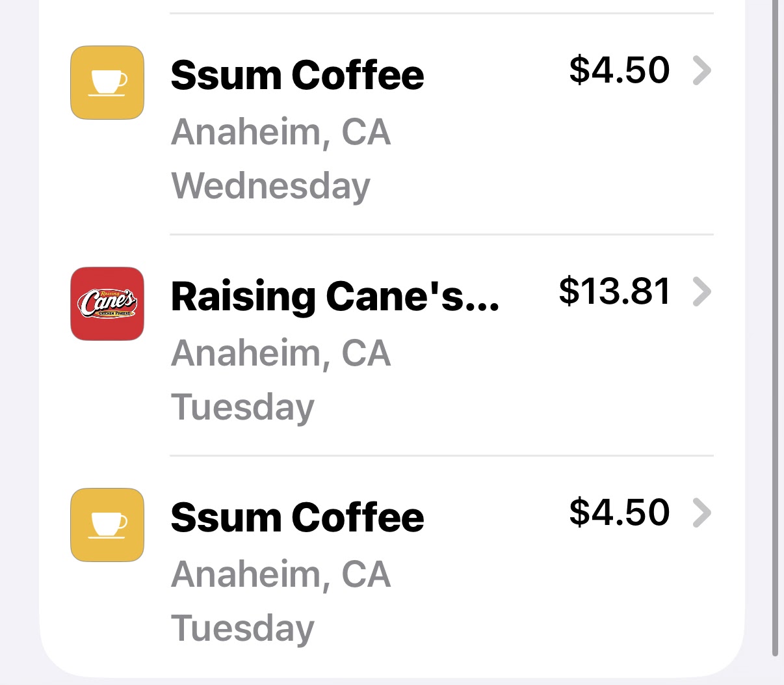Tap the chevron next to the bottom $4.50 entry

701,514
